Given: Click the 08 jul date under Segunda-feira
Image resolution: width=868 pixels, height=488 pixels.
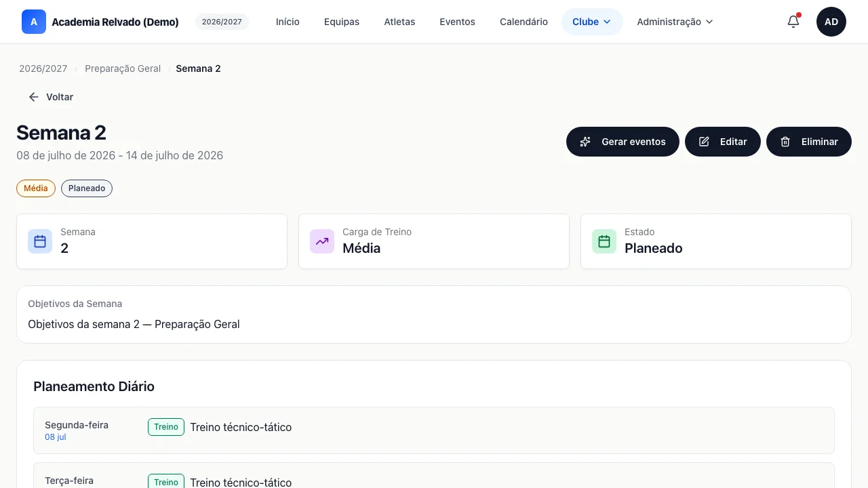Looking at the screenshot, I should pyautogui.click(x=56, y=437).
